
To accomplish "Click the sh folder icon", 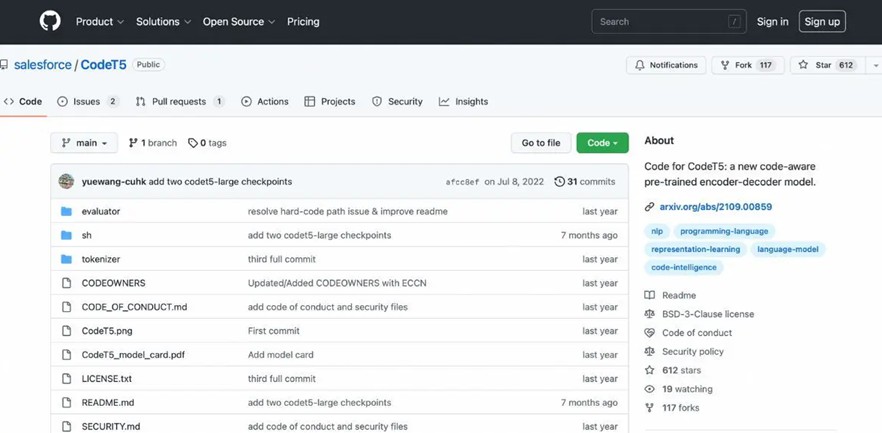I will (66, 235).
